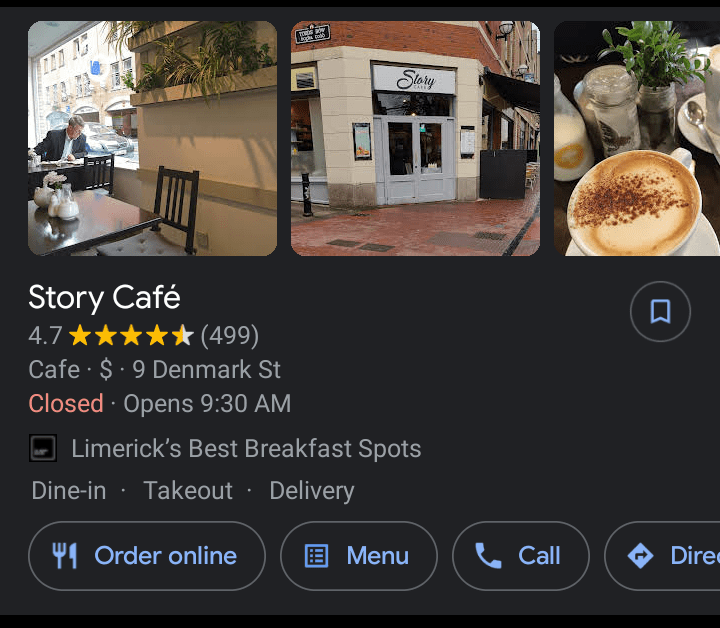Select the 9 Denmark St address
720x628 pixels.
(x=206, y=370)
